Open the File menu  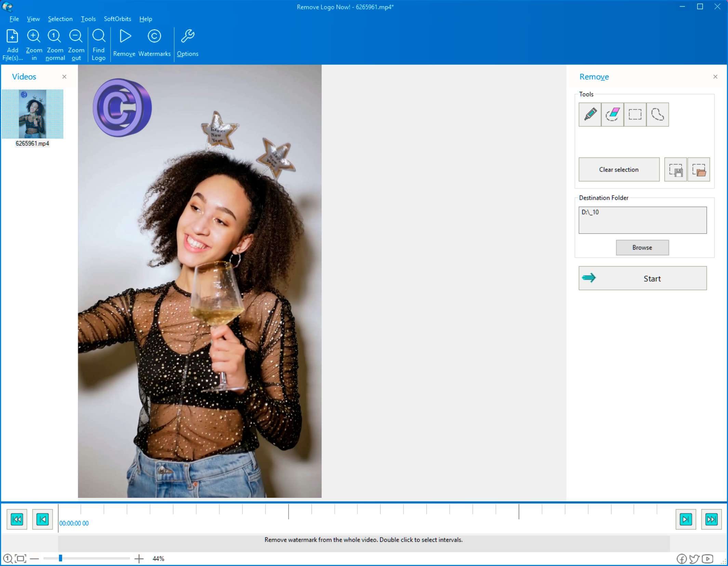[14, 19]
